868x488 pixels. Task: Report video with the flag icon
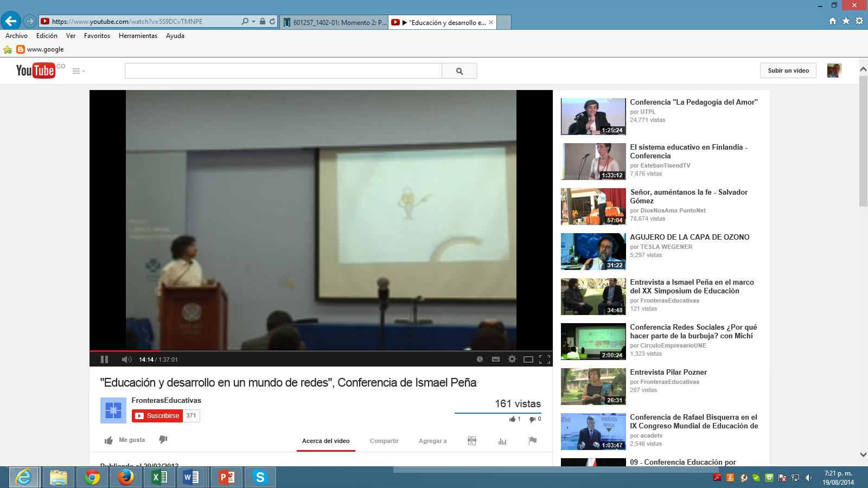click(533, 441)
